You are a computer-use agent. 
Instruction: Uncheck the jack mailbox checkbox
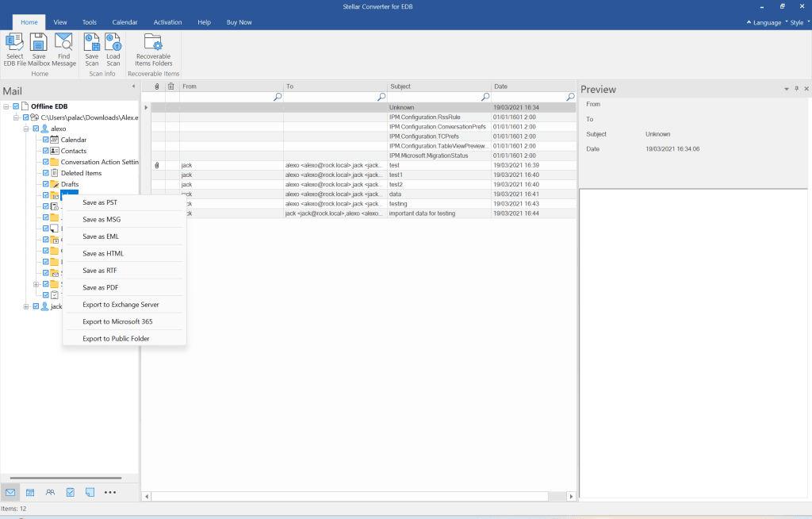[x=36, y=306]
